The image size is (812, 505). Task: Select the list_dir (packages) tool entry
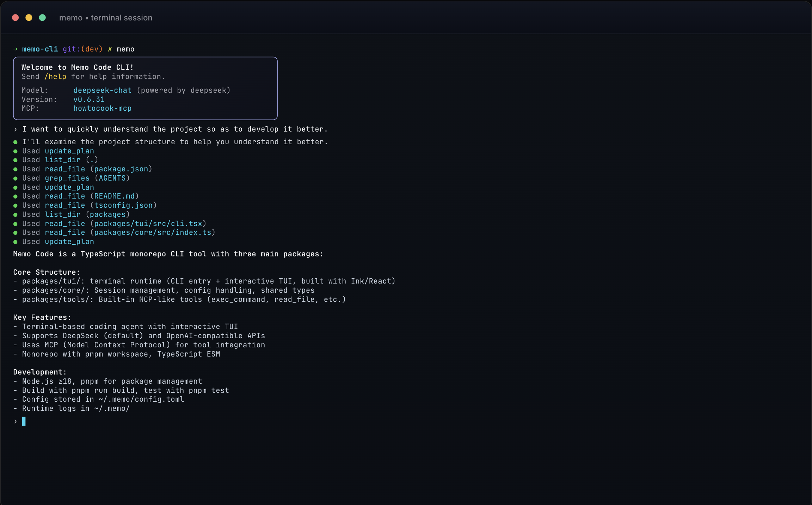86,214
